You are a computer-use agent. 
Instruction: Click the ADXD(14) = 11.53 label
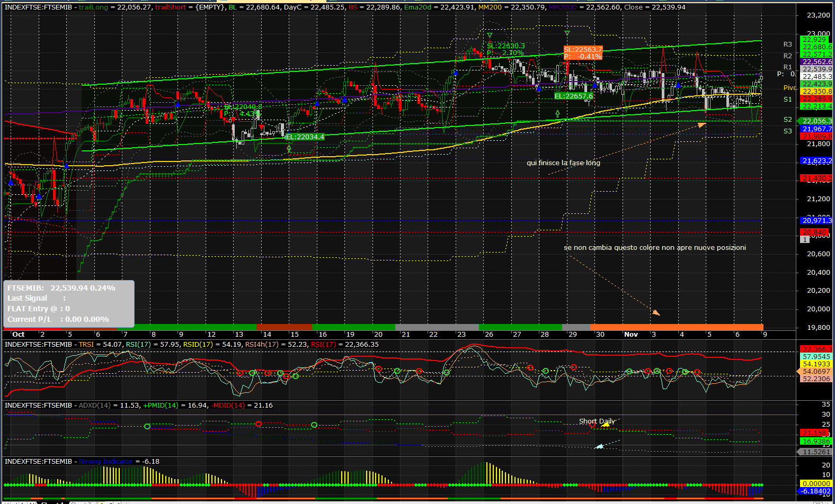[x=109, y=406]
